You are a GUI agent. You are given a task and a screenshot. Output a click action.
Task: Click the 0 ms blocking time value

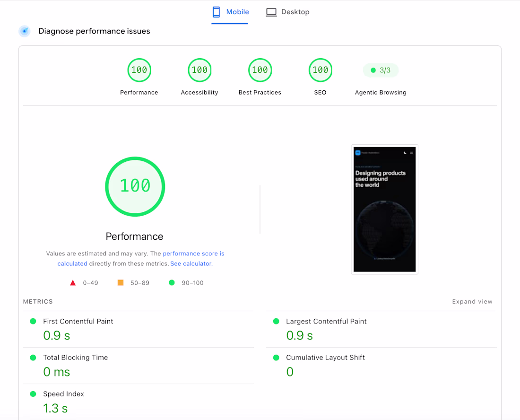click(x=57, y=372)
